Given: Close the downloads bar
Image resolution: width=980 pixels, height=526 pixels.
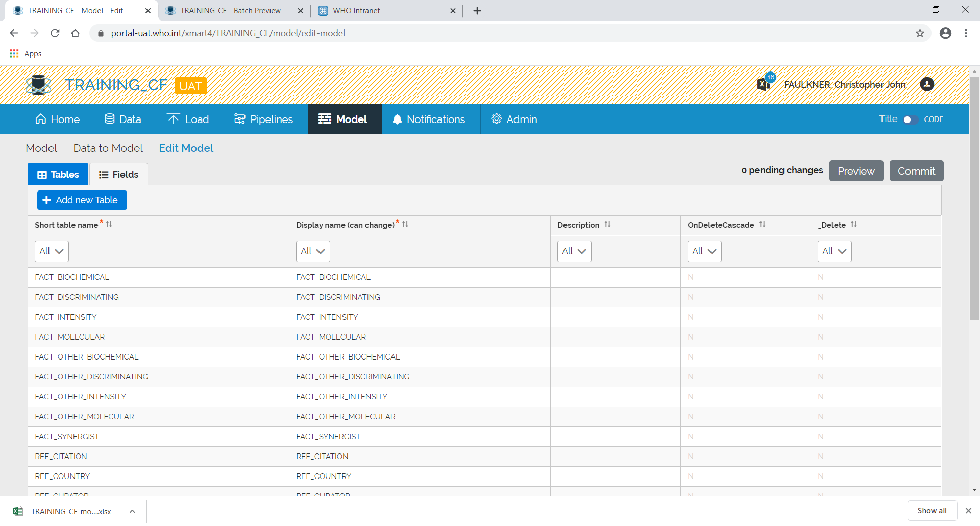Looking at the screenshot, I should point(968,511).
